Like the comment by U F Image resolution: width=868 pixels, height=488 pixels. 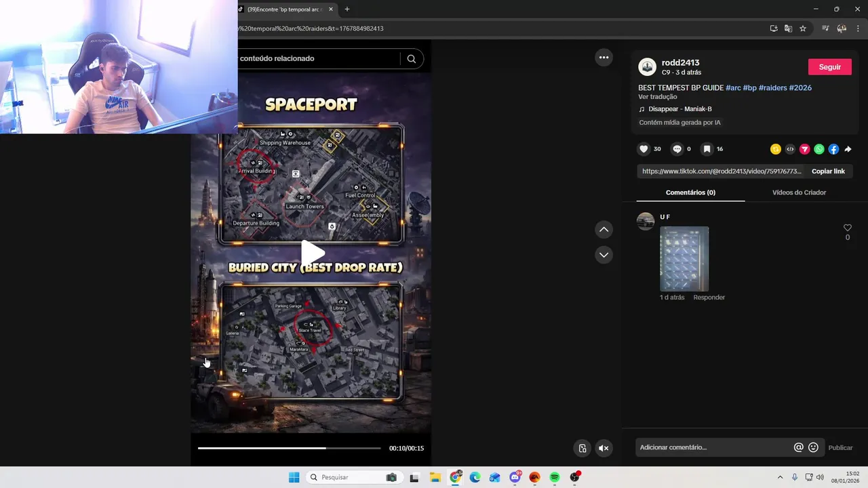[x=847, y=228]
